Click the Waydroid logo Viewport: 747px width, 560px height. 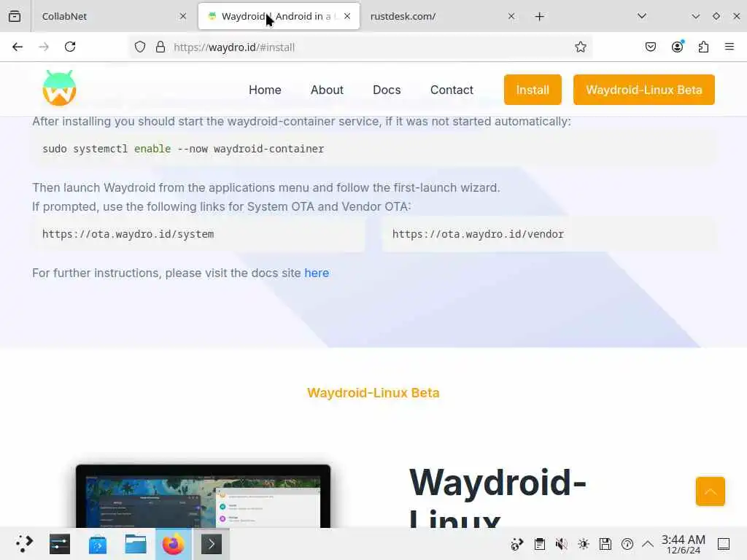[59, 88]
